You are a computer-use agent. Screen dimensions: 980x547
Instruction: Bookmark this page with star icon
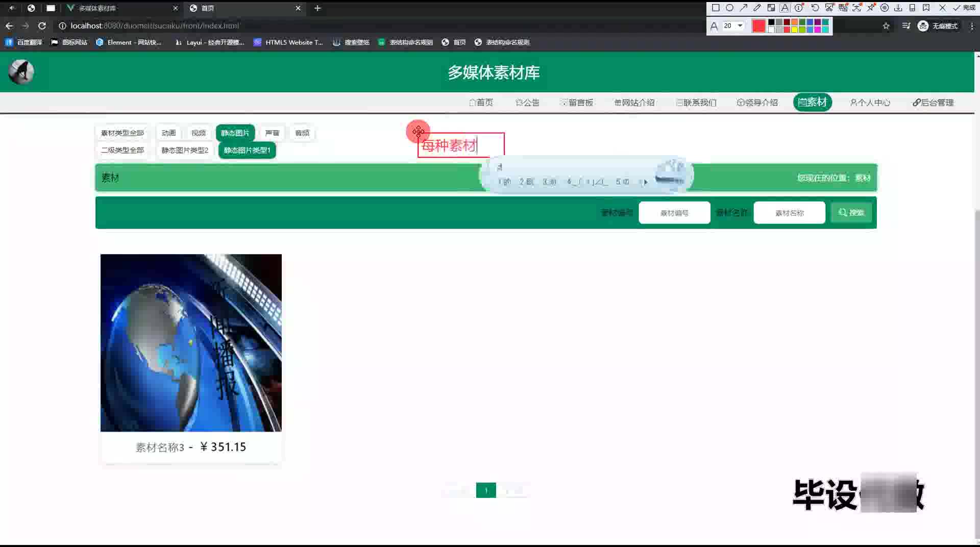point(886,26)
